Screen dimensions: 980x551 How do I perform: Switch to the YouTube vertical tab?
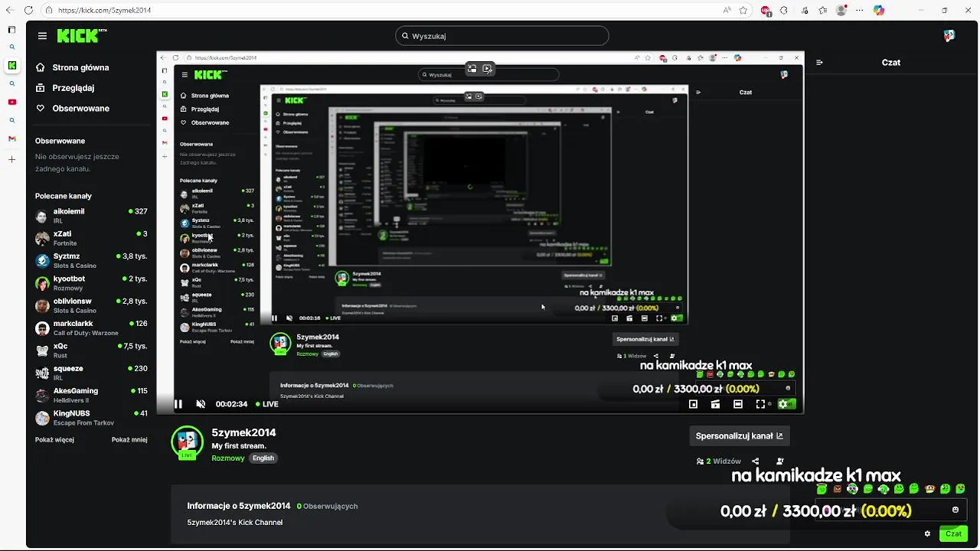[x=11, y=102]
